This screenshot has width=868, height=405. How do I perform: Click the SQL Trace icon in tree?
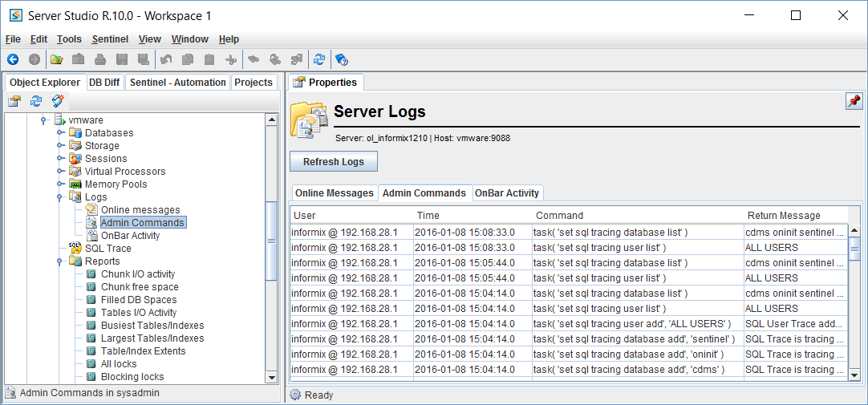(x=75, y=249)
